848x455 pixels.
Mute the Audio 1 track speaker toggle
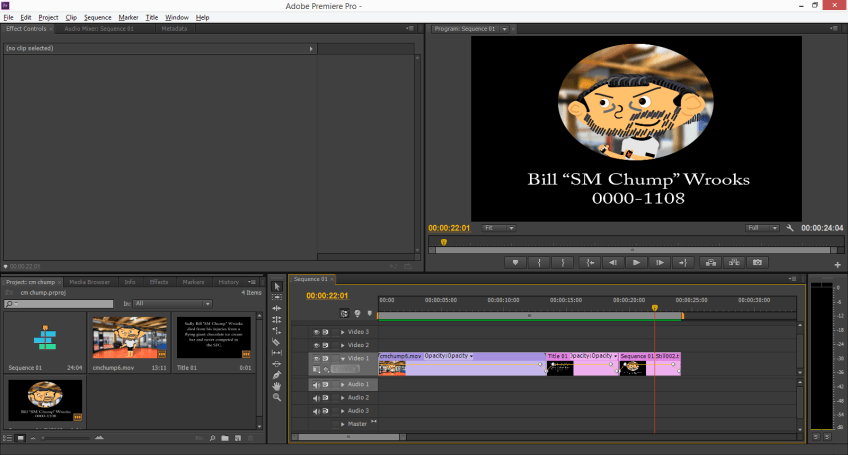pos(317,384)
